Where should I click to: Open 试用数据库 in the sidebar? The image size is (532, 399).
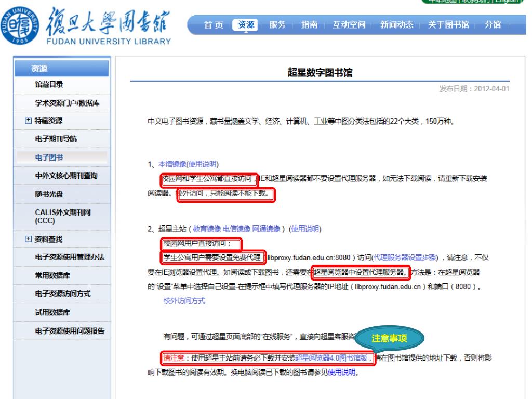(x=52, y=312)
